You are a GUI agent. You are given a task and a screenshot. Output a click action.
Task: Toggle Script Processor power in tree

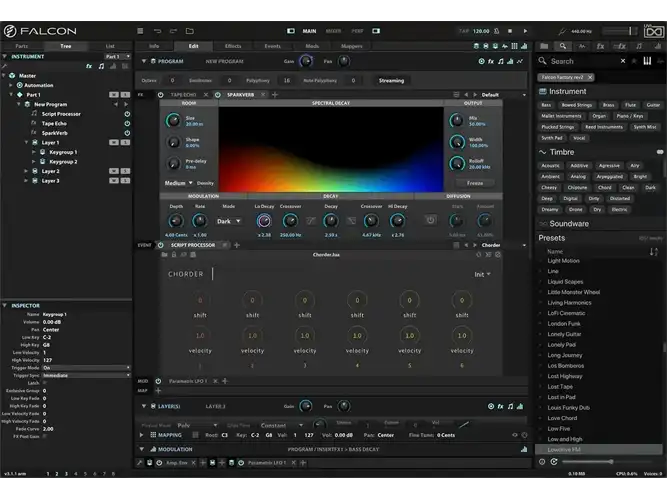[127, 114]
